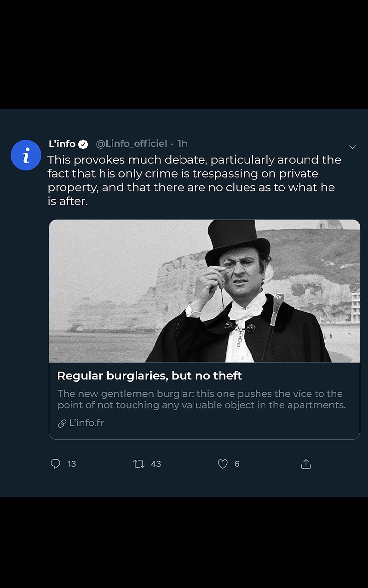Expand the tweet options chevron
Screen dimensions: 368x588
(x=352, y=147)
